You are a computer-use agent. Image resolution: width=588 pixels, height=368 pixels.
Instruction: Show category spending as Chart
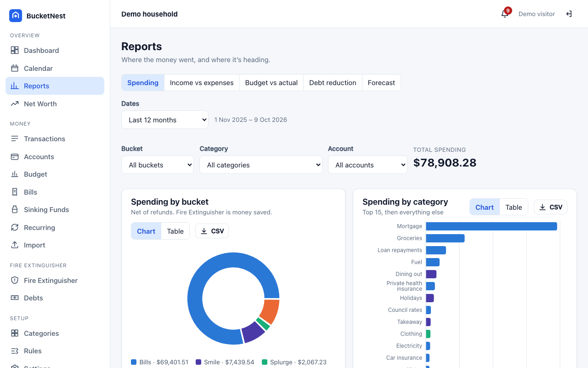tap(485, 207)
